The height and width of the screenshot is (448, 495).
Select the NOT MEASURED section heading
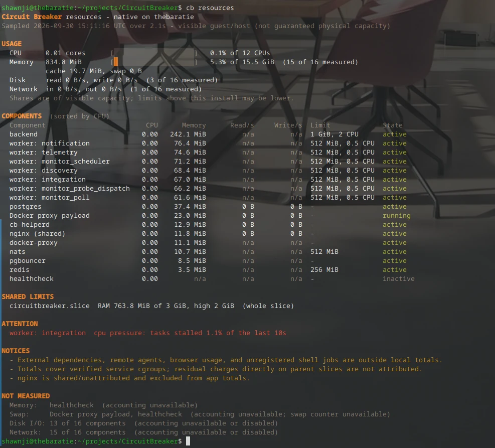click(26, 396)
